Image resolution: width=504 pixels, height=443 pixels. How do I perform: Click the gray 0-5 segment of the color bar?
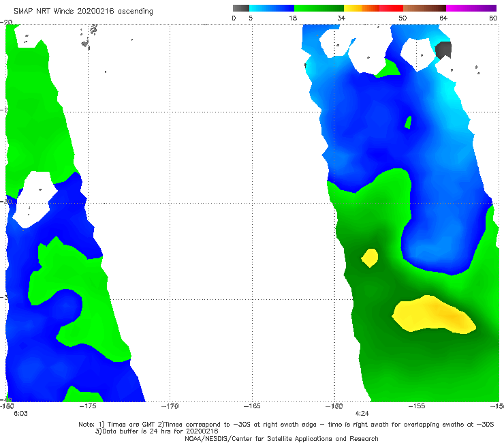[241, 8]
